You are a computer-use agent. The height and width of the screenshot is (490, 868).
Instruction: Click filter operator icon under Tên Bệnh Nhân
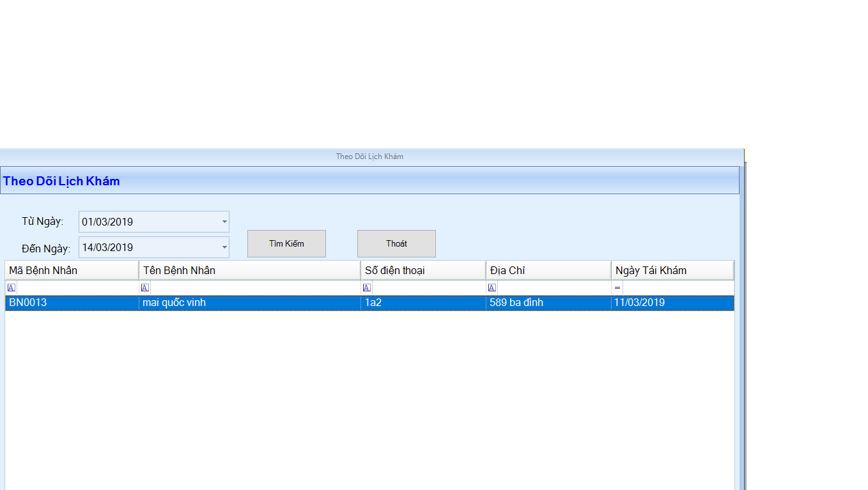[x=144, y=288]
